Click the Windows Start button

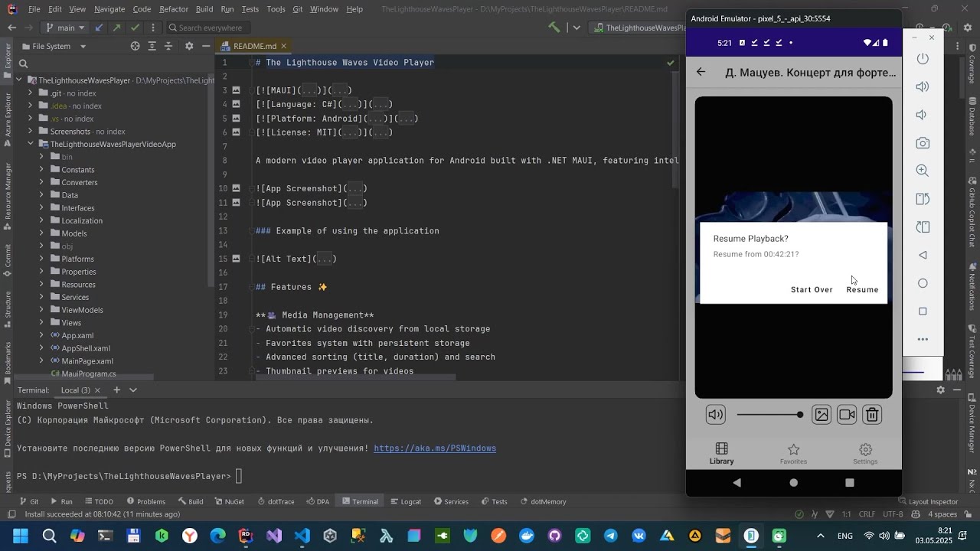[x=20, y=536]
